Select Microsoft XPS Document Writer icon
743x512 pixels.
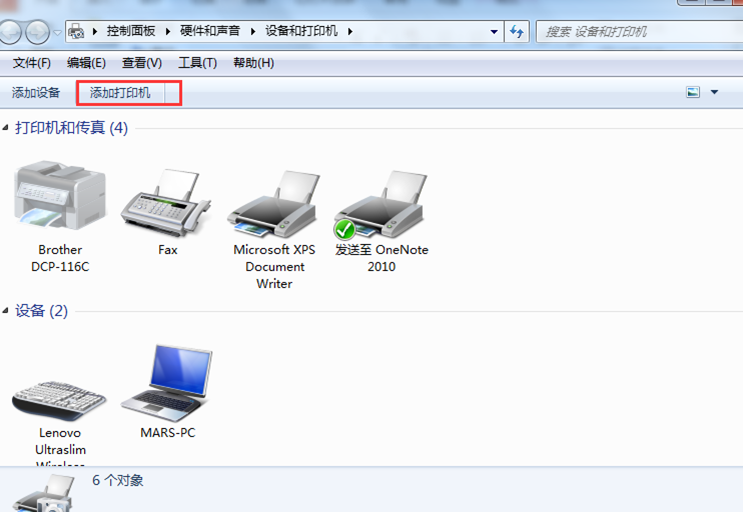[274, 204]
